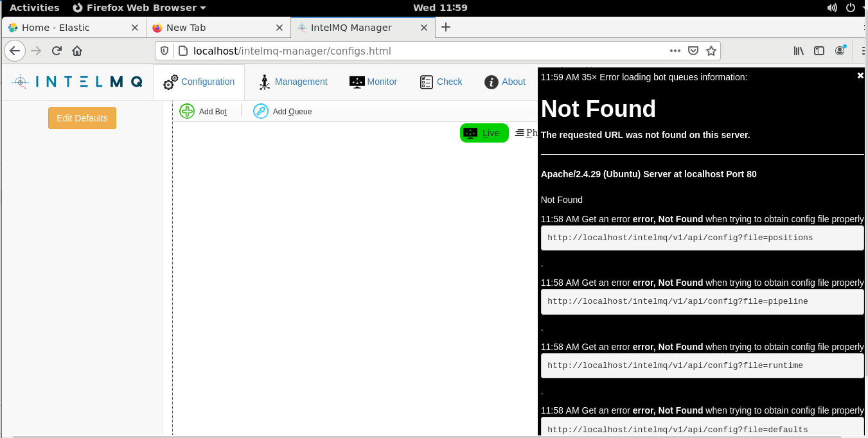Open Firefox Web Browser app menu

click(x=139, y=8)
